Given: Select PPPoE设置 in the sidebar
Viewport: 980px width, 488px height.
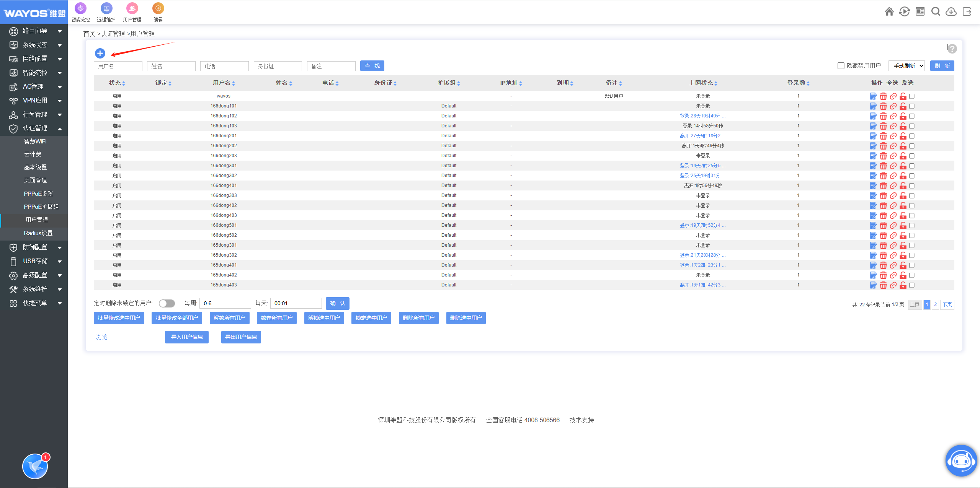Looking at the screenshot, I should click(38, 194).
